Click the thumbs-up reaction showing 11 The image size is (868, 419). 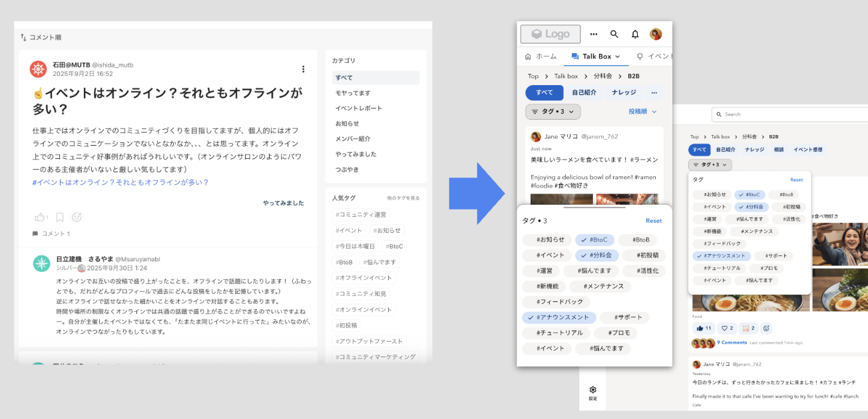click(x=703, y=328)
